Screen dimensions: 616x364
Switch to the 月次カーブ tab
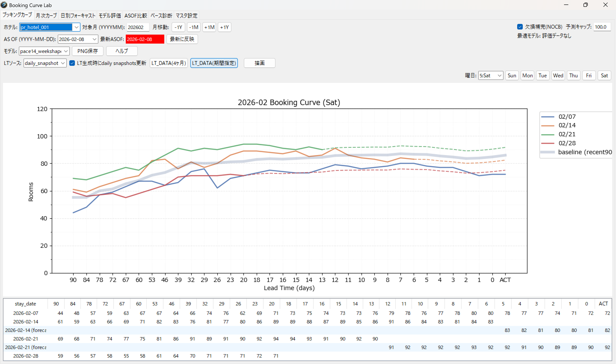pos(46,15)
